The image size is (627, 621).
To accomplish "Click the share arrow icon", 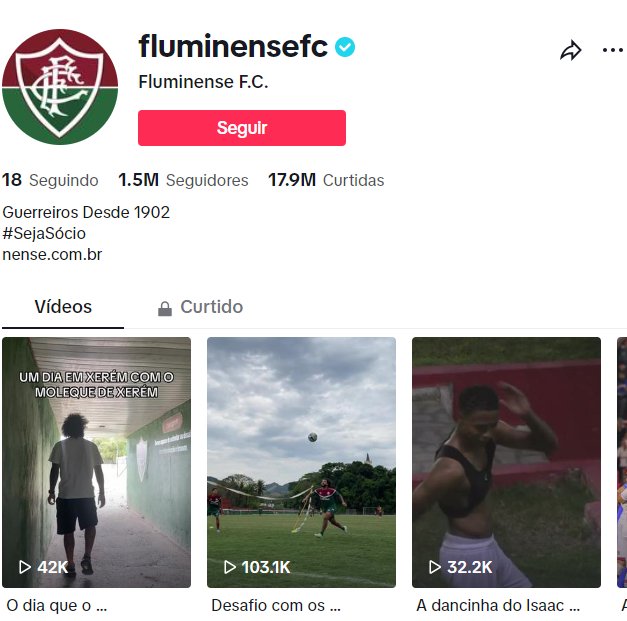I will (571, 50).
